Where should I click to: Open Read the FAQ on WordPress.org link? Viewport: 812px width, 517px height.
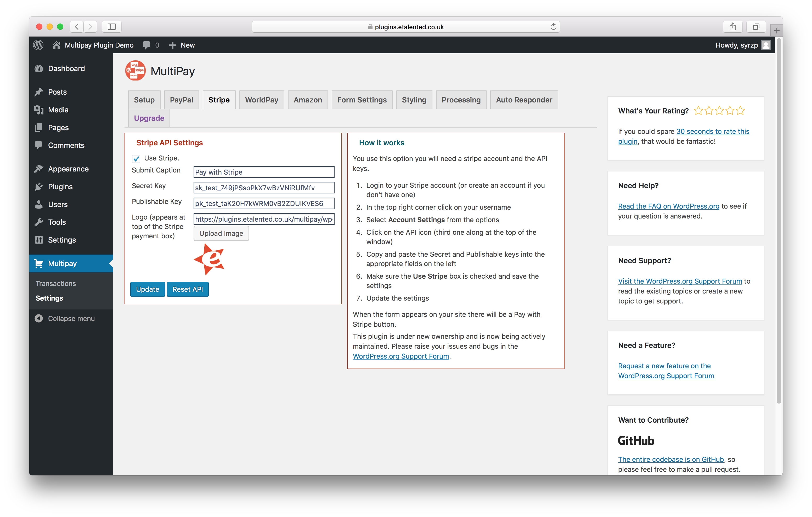pos(668,206)
